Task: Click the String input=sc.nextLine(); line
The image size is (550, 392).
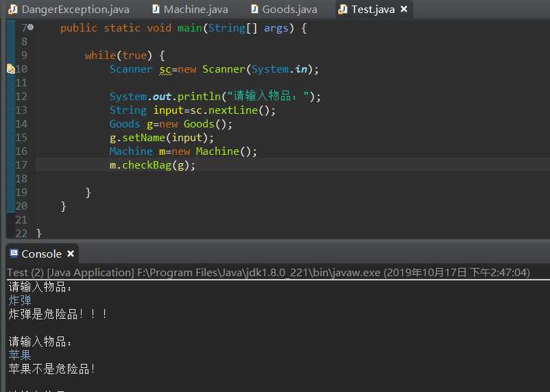Action: point(193,110)
